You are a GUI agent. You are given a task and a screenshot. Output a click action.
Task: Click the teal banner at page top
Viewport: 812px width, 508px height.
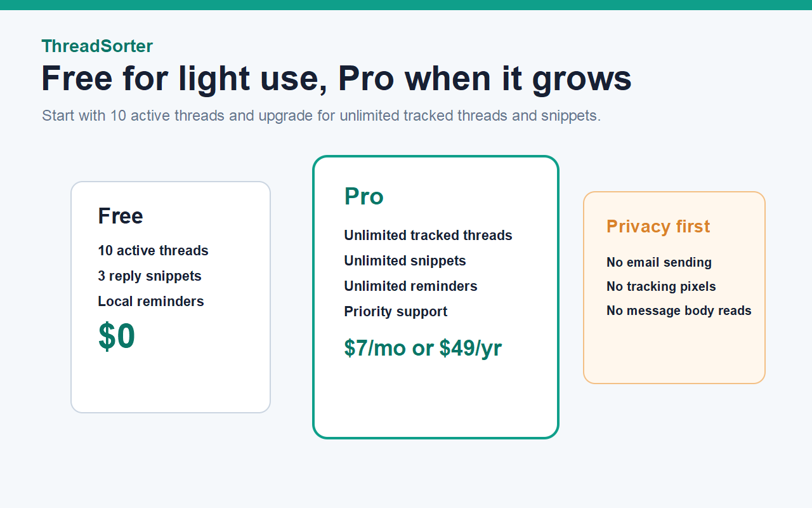(x=406, y=5)
